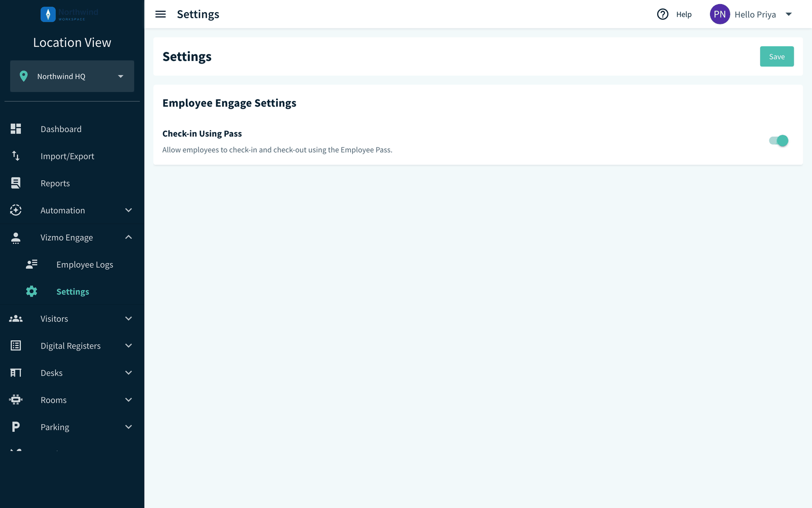The height and width of the screenshot is (508, 812).
Task: Click the Employee Logs icon
Action: tap(31, 264)
